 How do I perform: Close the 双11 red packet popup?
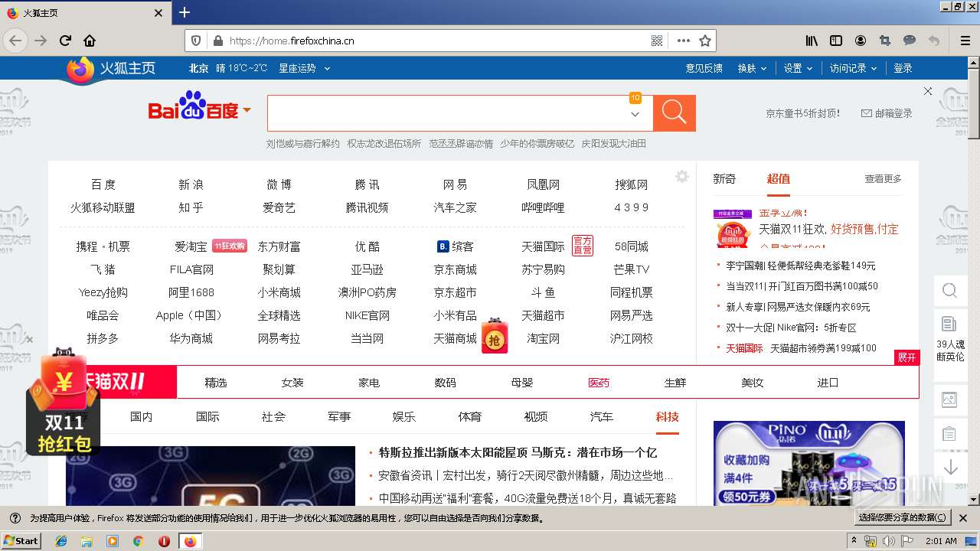click(30, 339)
